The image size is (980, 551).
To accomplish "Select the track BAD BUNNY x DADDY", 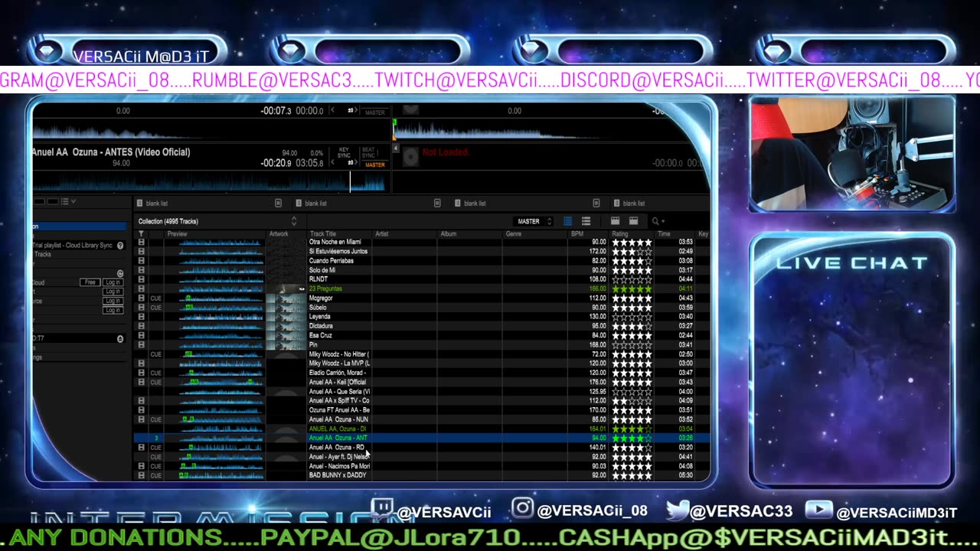I will point(338,475).
